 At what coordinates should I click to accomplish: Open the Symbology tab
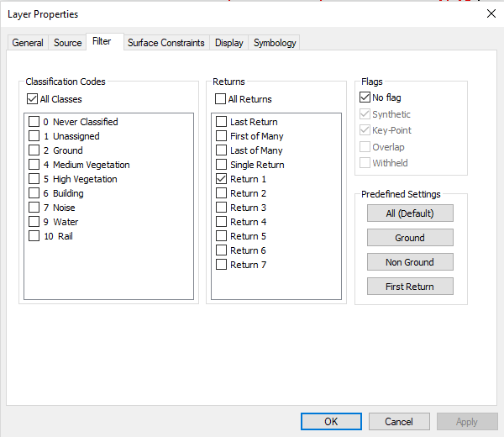coord(275,43)
